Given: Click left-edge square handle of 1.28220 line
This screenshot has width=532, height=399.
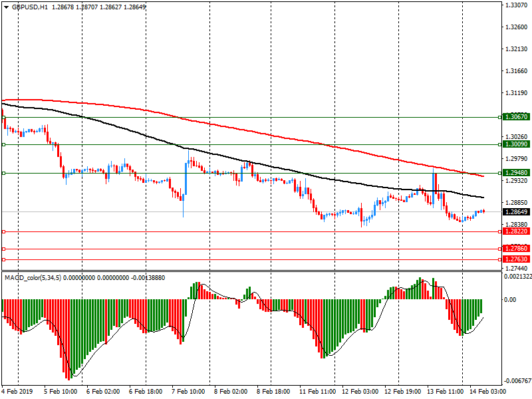Looking at the screenshot, I should tap(3, 231).
